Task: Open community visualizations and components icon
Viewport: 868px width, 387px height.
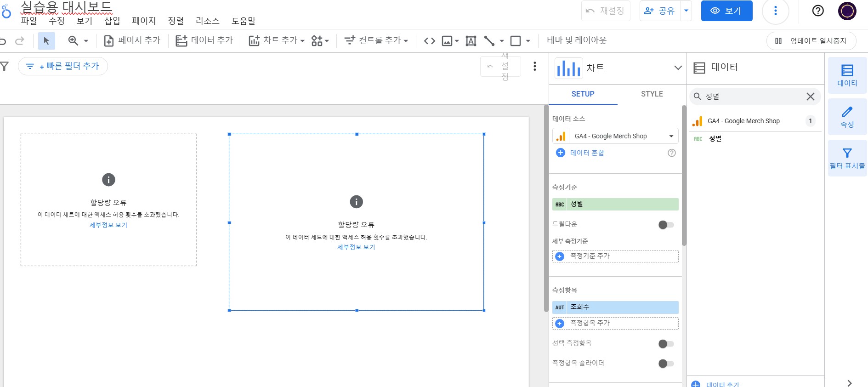Action: [x=320, y=40]
